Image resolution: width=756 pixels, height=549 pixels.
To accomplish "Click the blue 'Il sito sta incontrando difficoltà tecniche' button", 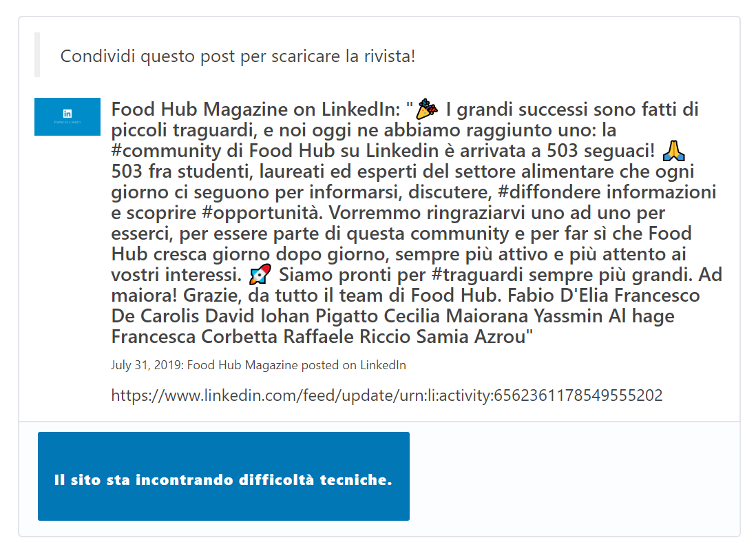I will tap(224, 476).
